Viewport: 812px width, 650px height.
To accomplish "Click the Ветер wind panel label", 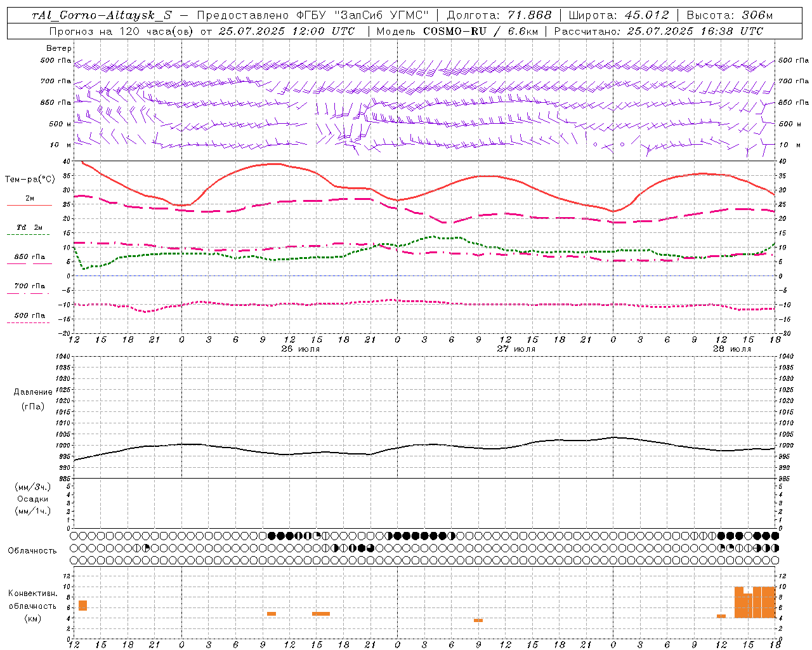I will click(x=59, y=48).
